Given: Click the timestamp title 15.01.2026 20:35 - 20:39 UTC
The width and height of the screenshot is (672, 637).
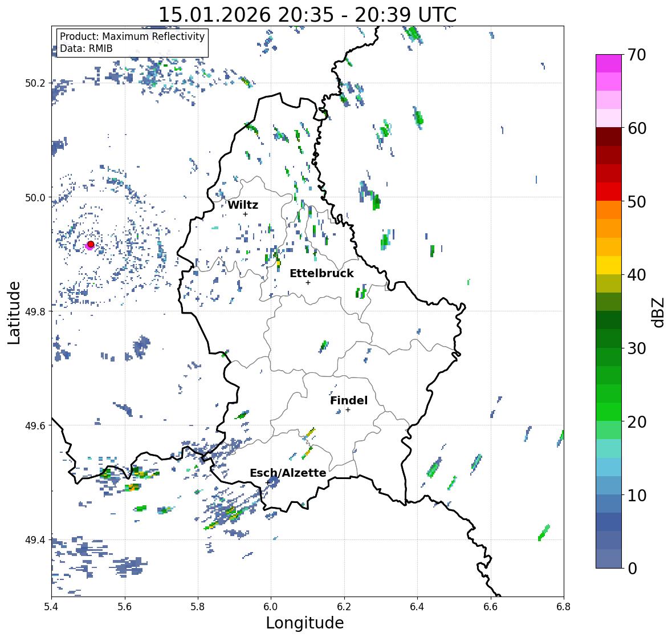Looking at the screenshot, I should click(307, 15).
